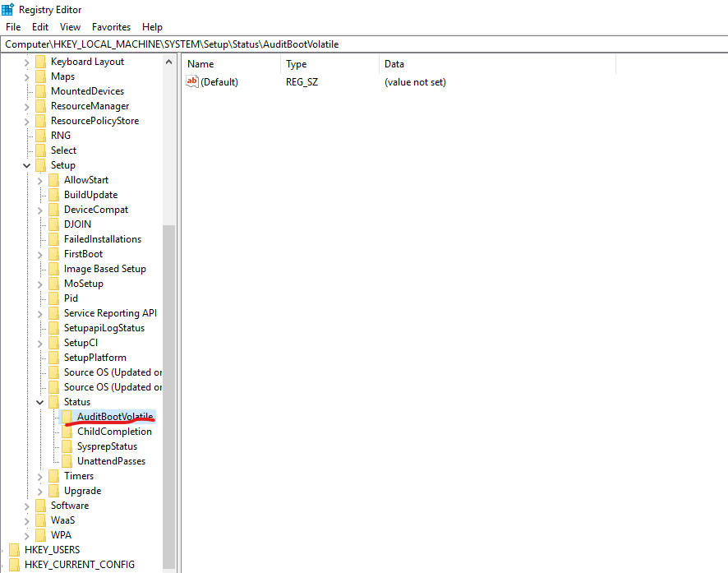The image size is (728, 573).
Task: Open the File menu
Action: point(13,27)
